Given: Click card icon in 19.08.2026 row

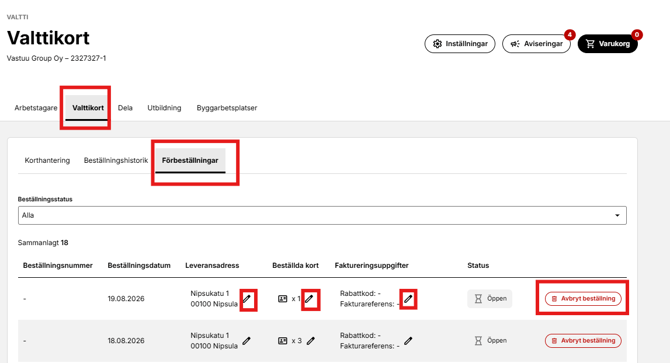Looking at the screenshot, I should pyautogui.click(x=282, y=299).
